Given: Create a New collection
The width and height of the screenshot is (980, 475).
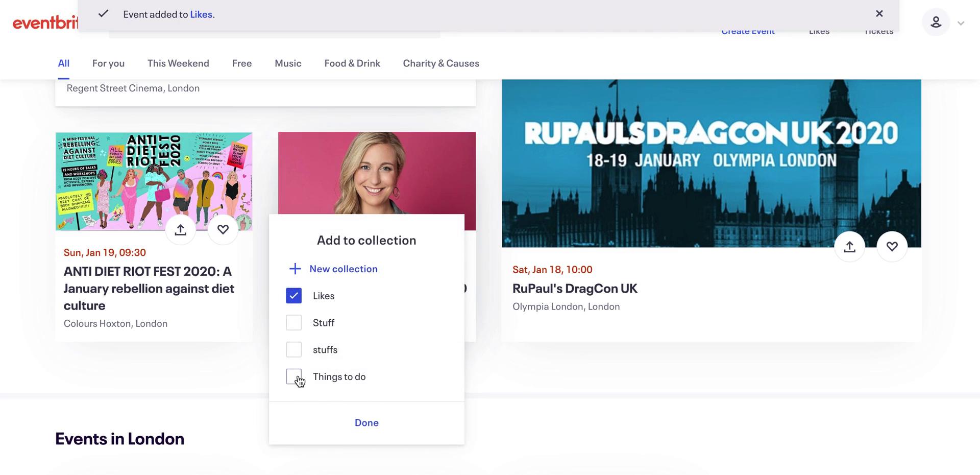Looking at the screenshot, I should click(344, 269).
